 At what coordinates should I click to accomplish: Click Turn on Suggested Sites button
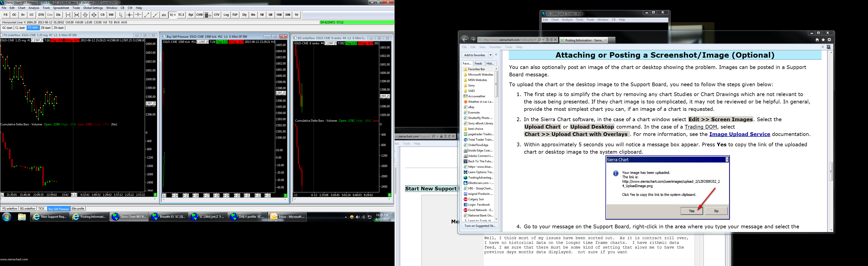click(480, 226)
